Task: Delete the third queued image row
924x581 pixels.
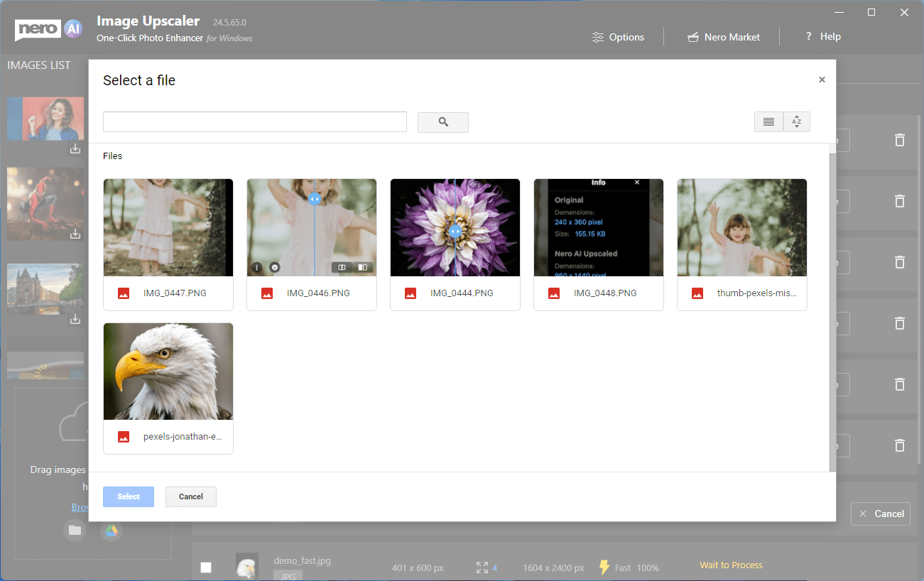Action: point(900,262)
